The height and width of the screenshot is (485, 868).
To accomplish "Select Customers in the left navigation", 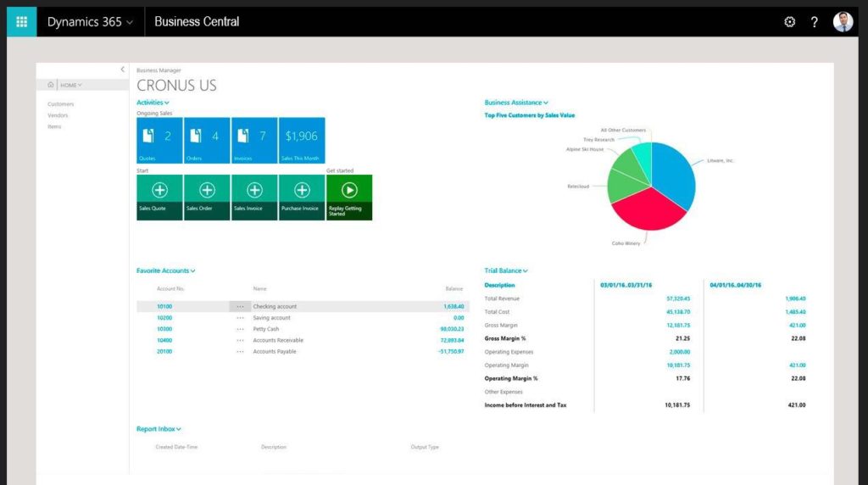I will click(60, 104).
